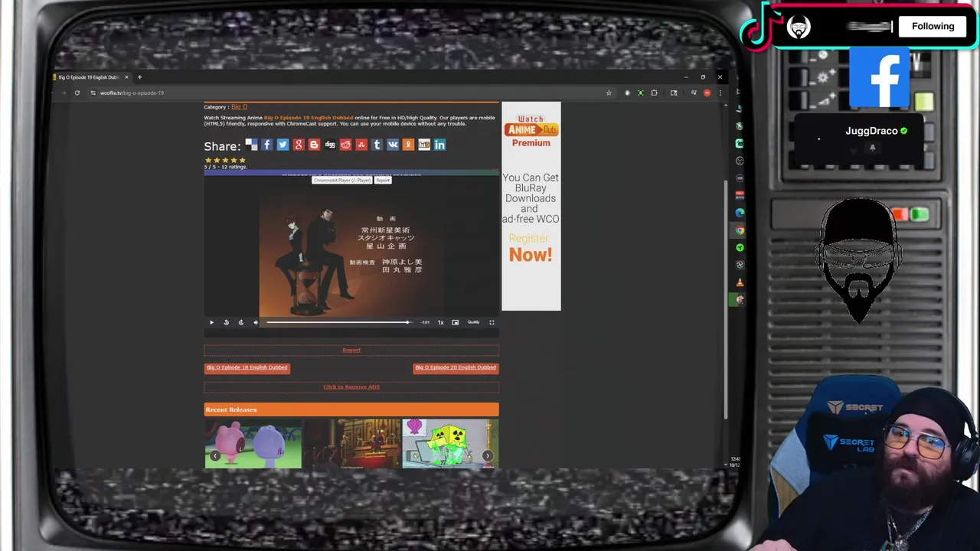Open a new browser tab

tap(139, 77)
